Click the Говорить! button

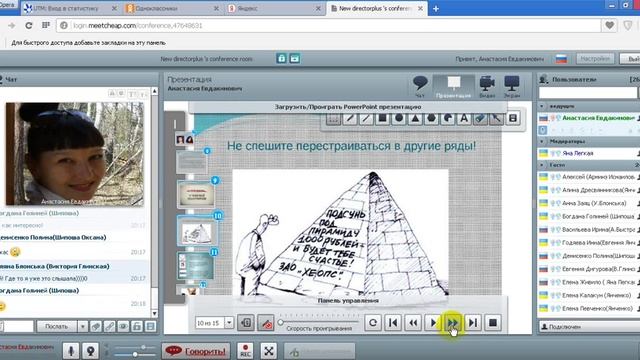[196, 351]
